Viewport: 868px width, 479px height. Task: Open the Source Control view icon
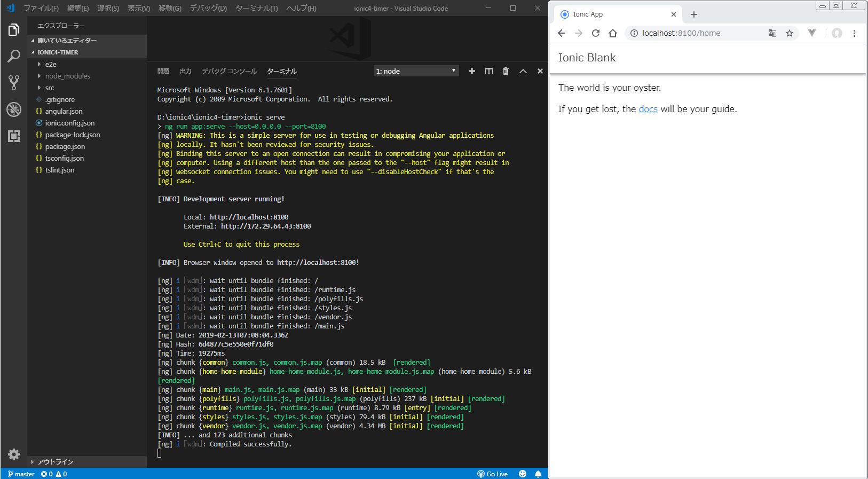point(14,82)
